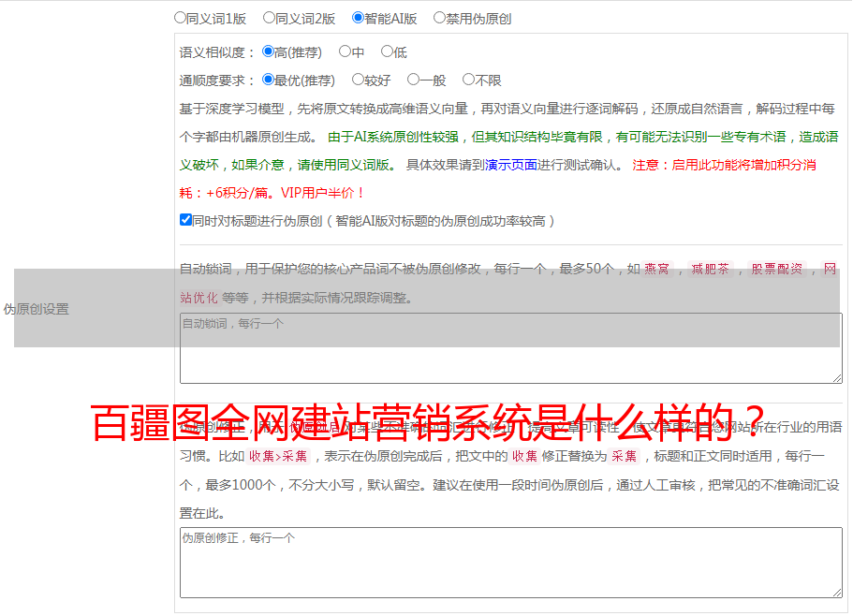Click the 燕窝 example keyword
The width and height of the screenshot is (853, 616).
(x=656, y=269)
